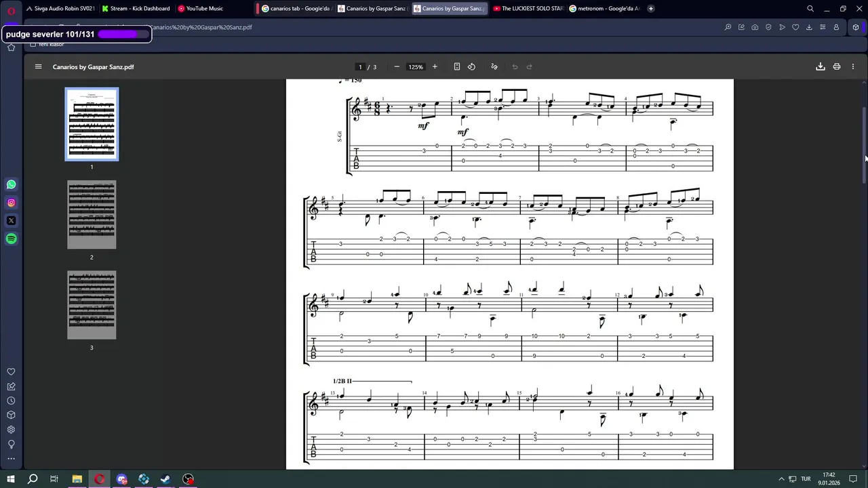Open X (Twitter) in the Opera sidebar

pos(11,220)
